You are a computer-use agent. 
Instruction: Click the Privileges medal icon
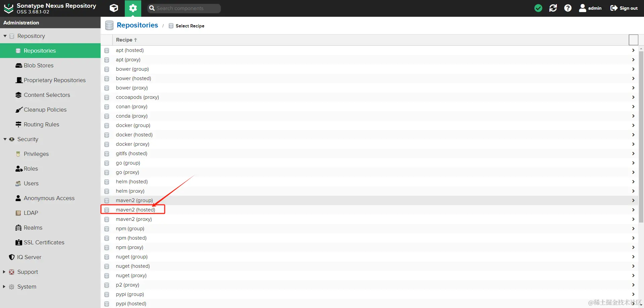pyautogui.click(x=18, y=154)
